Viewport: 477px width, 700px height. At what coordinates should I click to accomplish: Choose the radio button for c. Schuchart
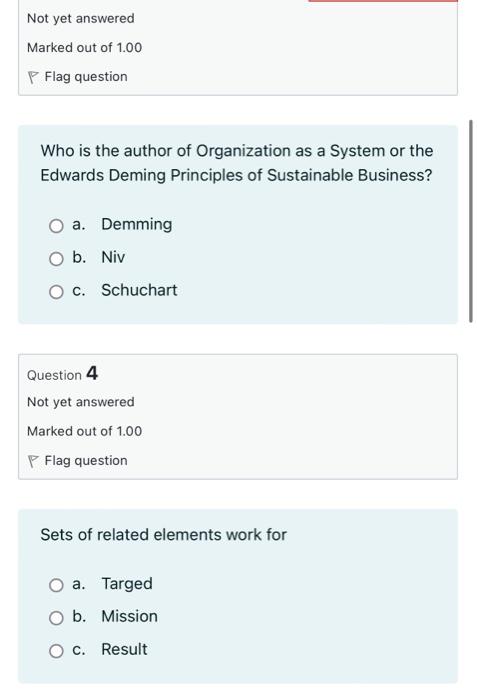pyautogui.click(x=56, y=292)
